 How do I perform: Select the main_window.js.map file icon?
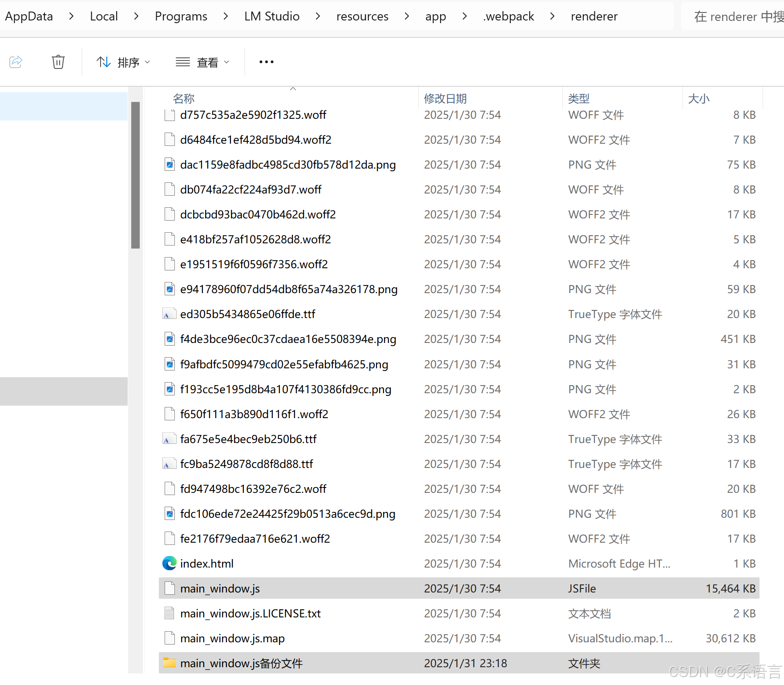pyautogui.click(x=170, y=638)
